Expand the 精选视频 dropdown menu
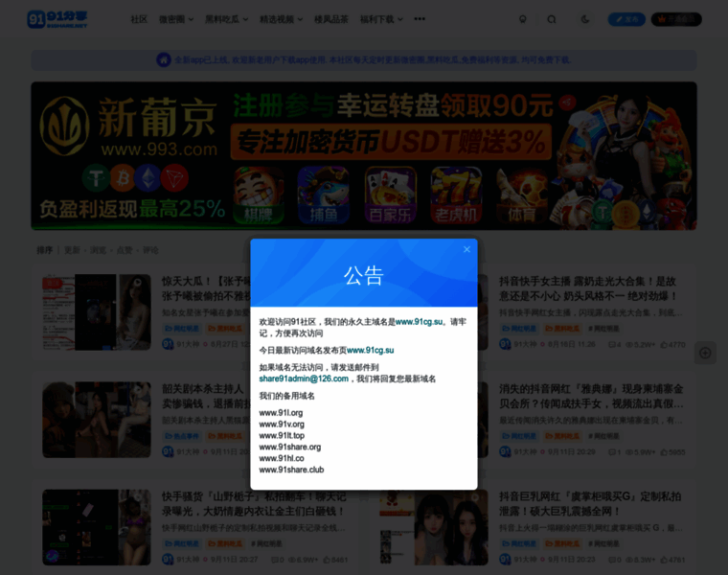The height and width of the screenshot is (575, 728). click(x=281, y=19)
